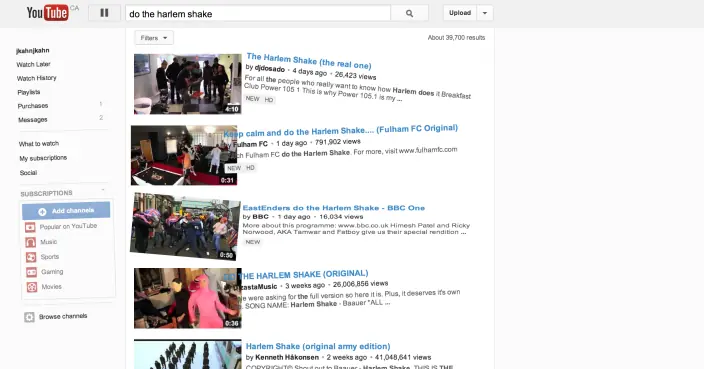
Task: Open the Kenneth Håkonsen channel link
Action: [287, 357]
